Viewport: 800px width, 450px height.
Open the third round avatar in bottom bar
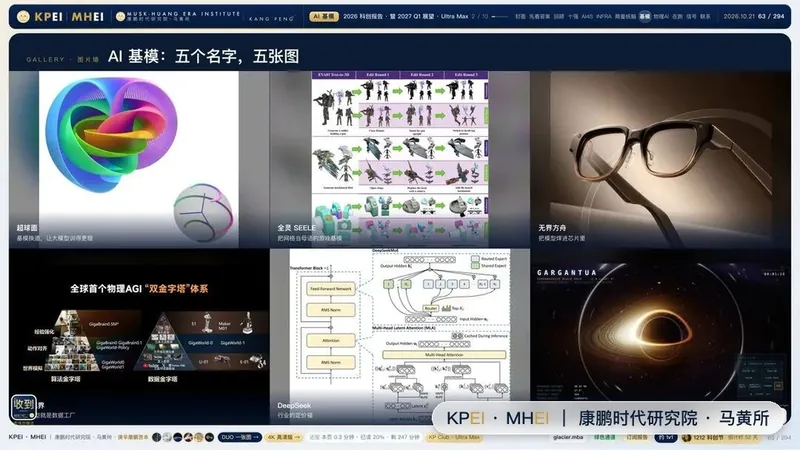click(x=178, y=437)
